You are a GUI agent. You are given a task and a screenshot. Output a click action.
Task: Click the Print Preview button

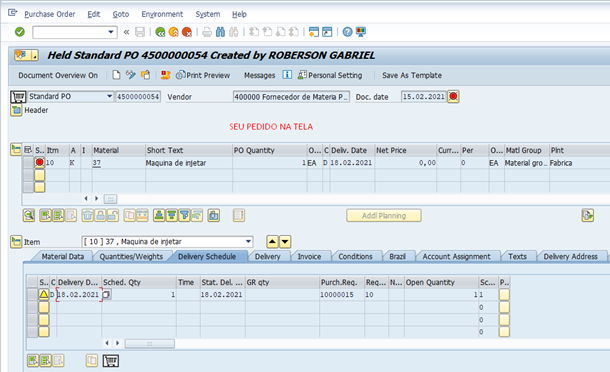[x=203, y=75]
